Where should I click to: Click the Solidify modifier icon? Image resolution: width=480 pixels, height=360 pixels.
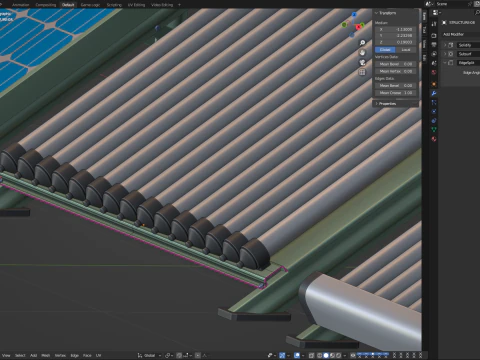[451, 45]
